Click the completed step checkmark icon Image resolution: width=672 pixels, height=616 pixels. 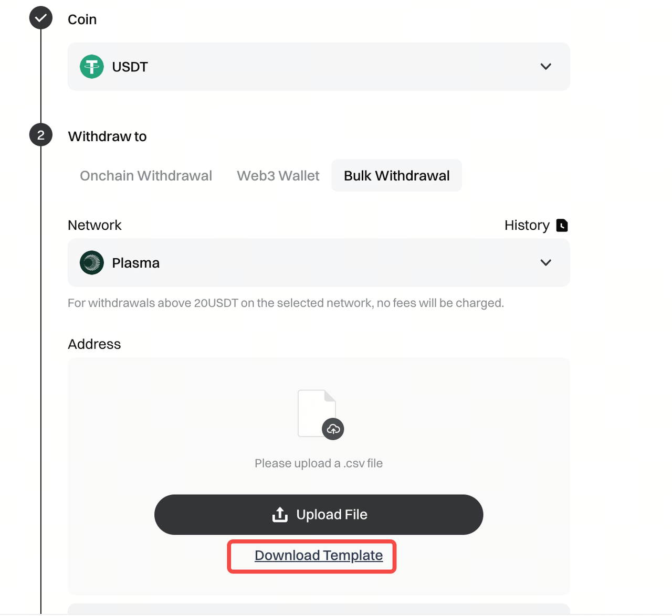tap(41, 18)
